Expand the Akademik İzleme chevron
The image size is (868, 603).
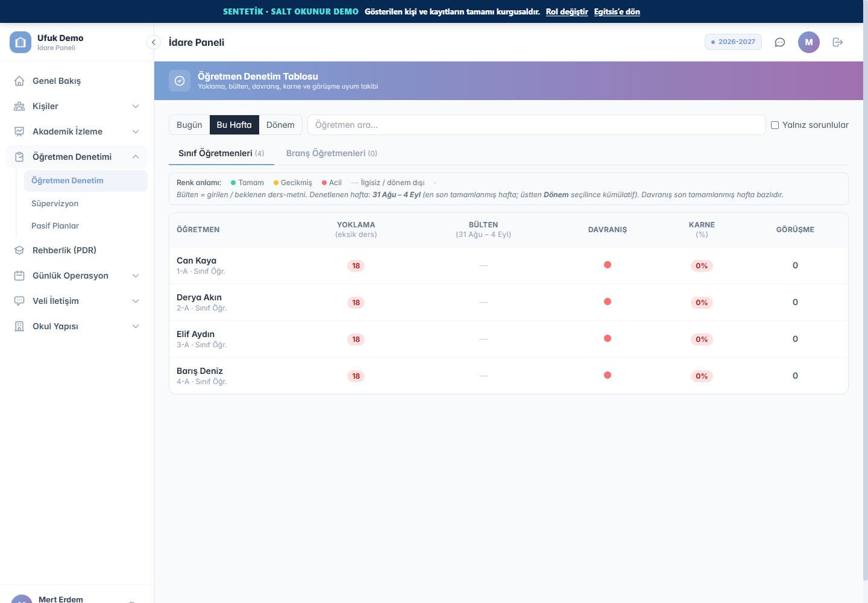(136, 131)
